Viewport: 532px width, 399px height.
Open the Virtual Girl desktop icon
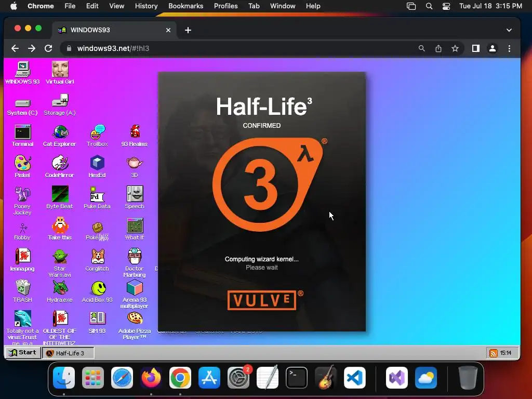[x=60, y=73]
